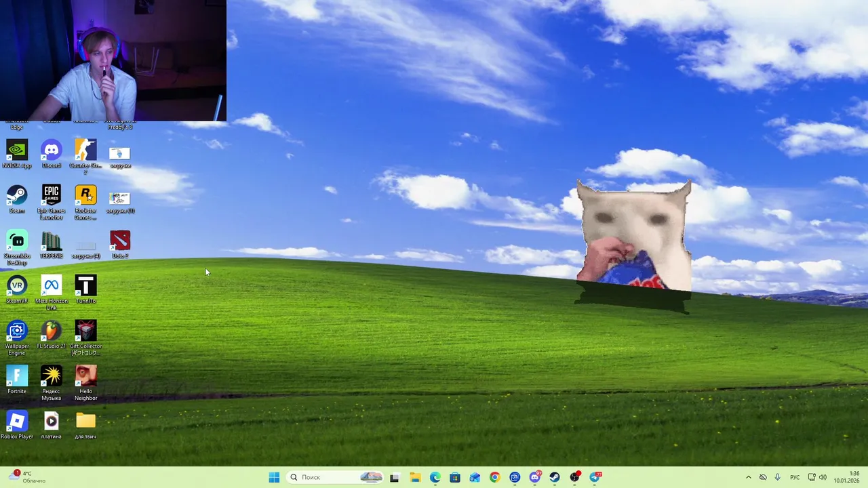
Task: Open the Epic Games Launcher shortcut
Action: click(x=52, y=203)
